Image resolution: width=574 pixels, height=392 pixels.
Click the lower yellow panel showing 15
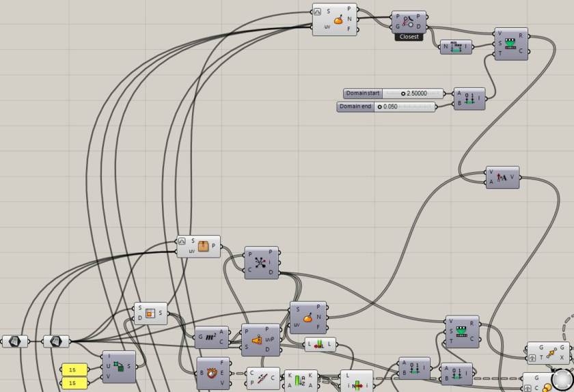click(74, 383)
